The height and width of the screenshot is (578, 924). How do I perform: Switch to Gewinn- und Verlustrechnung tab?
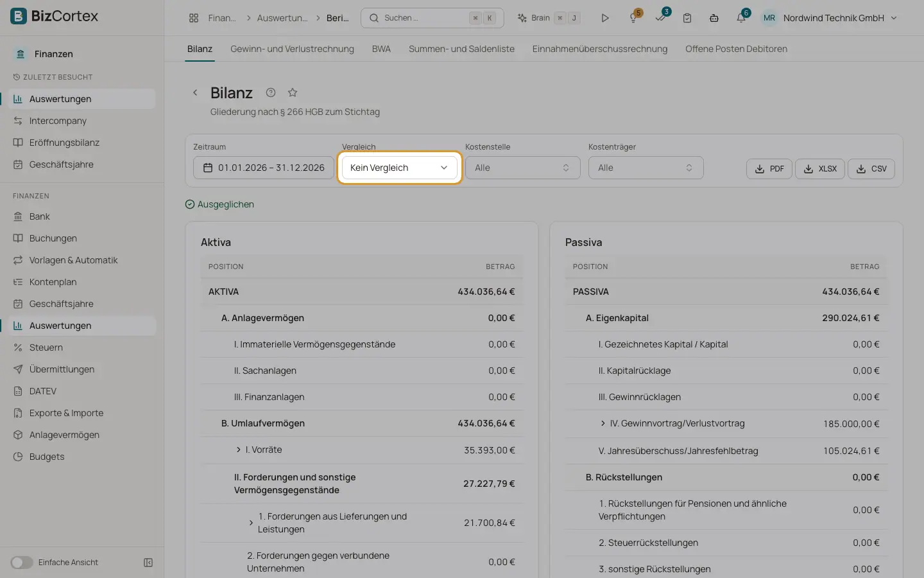pos(292,49)
